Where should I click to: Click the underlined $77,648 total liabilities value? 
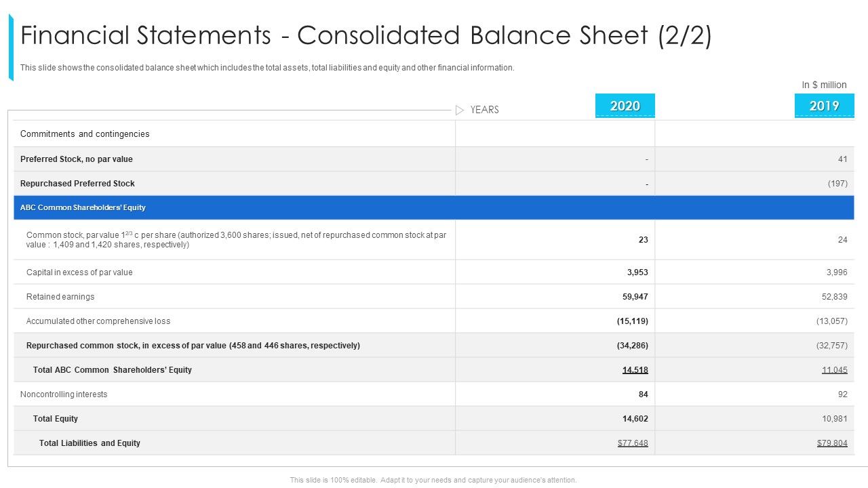coord(633,443)
